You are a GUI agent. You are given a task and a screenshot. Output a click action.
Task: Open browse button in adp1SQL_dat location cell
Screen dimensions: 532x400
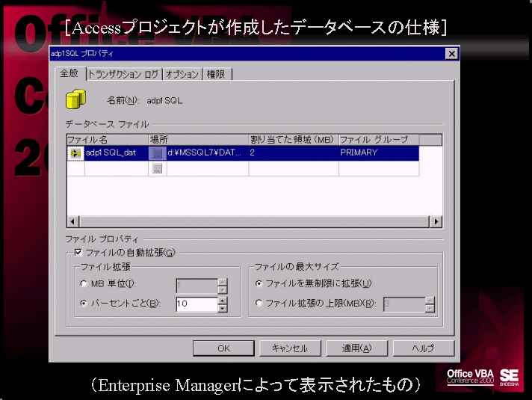[x=157, y=153]
